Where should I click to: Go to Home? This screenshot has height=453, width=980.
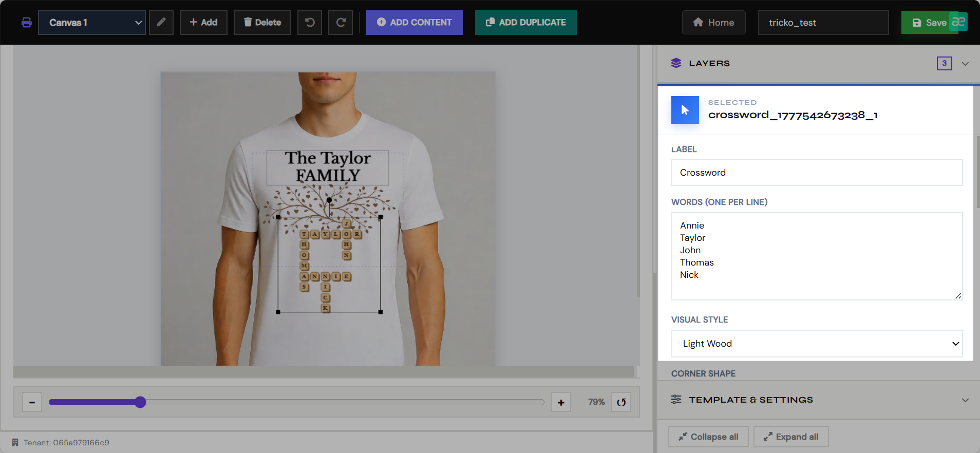(714, 23)
